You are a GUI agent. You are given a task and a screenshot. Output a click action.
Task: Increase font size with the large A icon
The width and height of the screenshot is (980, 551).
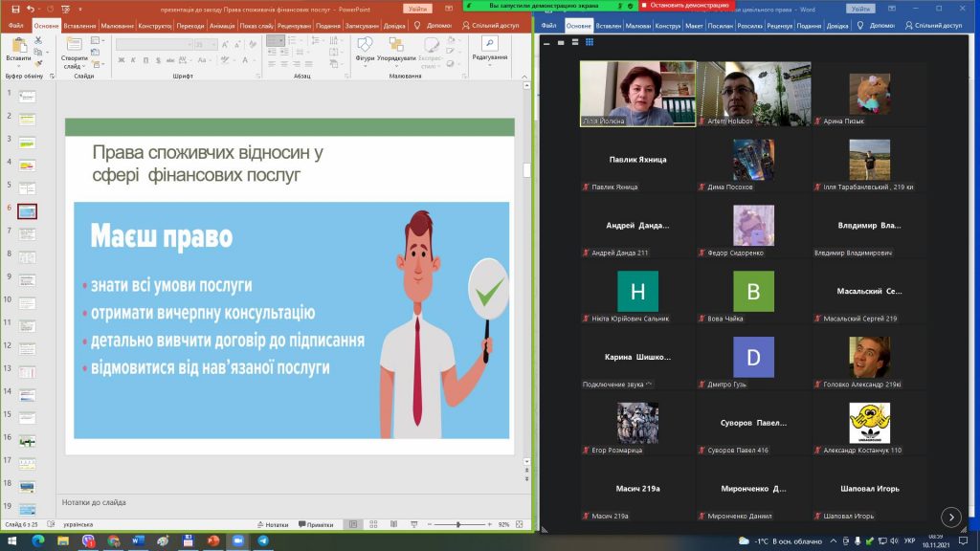click(225, 44)
